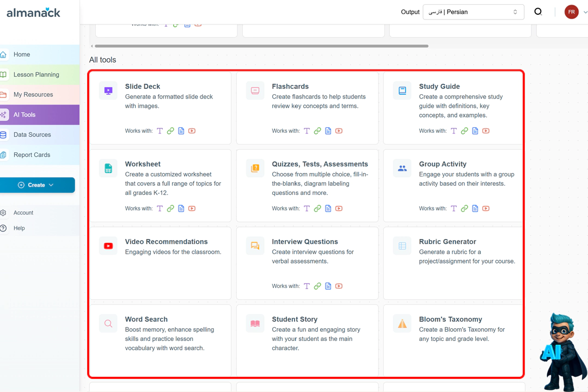The width and height of the screenshot is (588, 392).
Task: Open the Study Guide book icon
Action: (402, 90)
